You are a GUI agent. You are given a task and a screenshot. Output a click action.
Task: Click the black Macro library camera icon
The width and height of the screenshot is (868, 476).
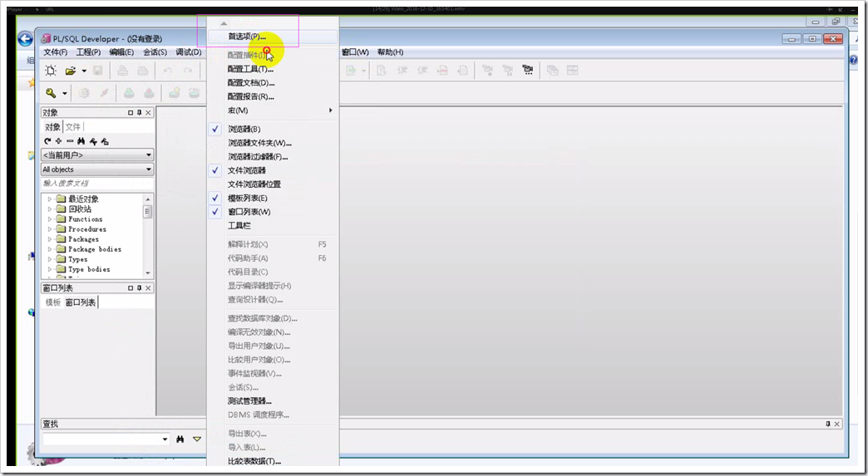pyautogui.click(x=528, y=71)
